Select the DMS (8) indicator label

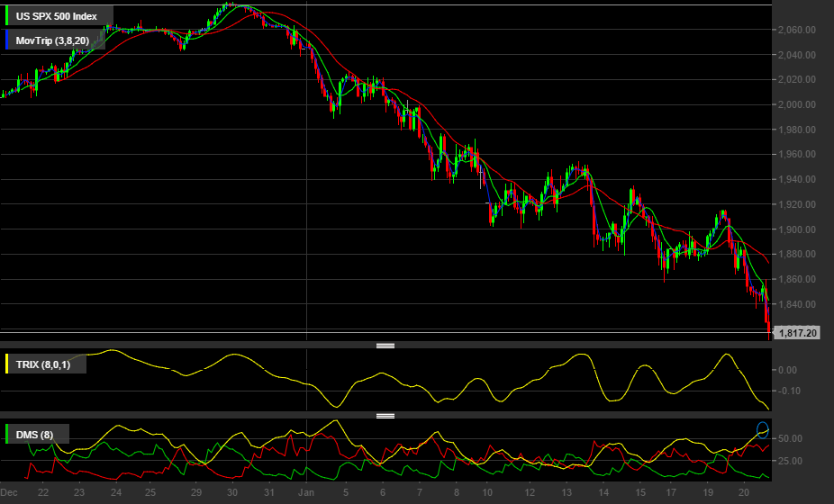coord(34,435)
